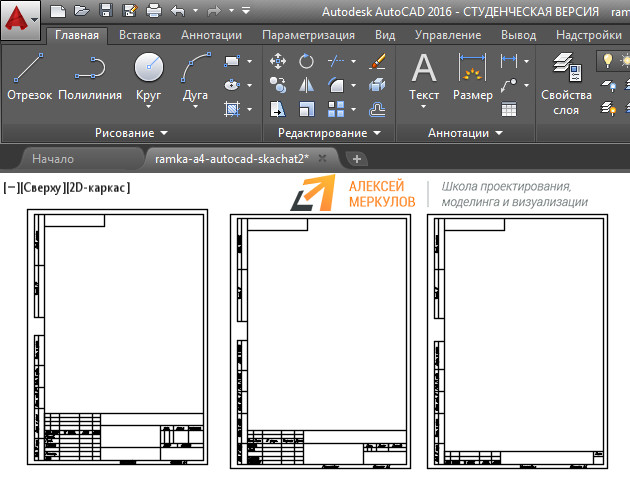The height and width of the screenshot is (481, 630).
Task: Expand the redo history dropdown arrow
Action: pyautogui.click(x=232, y=11)
